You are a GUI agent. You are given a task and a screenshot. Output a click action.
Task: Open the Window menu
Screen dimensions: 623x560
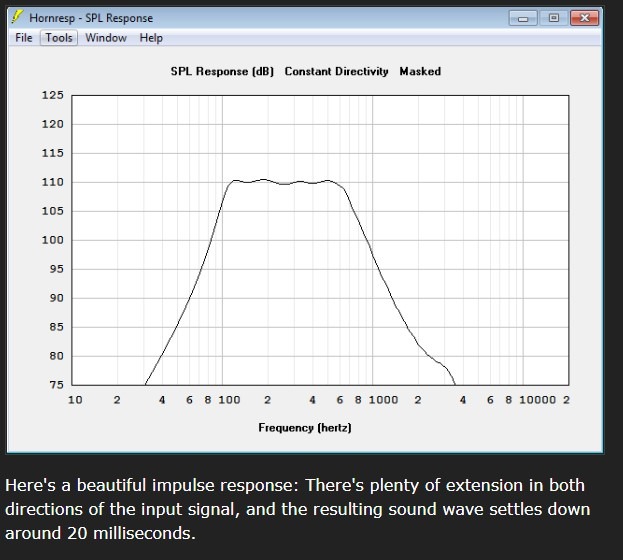(106, 38)
